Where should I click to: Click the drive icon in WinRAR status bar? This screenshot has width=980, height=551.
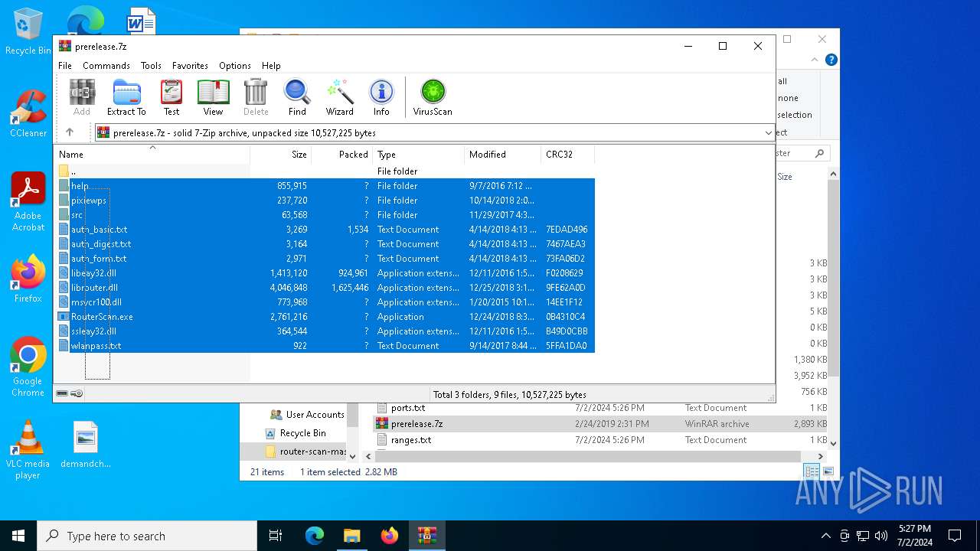[x=62, y=393]
